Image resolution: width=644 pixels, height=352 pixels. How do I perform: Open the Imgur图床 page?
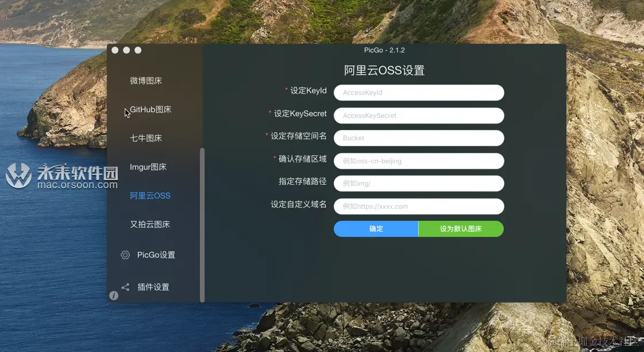click(x=148, y=167)
